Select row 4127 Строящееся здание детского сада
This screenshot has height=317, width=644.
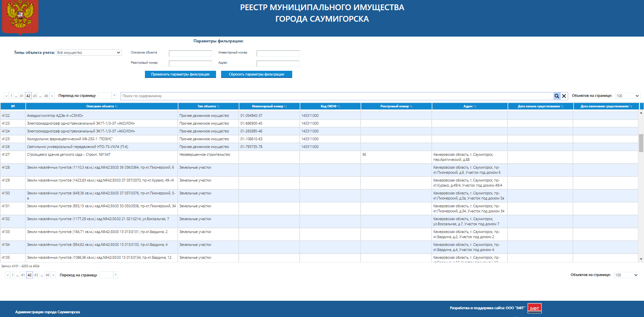[319, 157]
